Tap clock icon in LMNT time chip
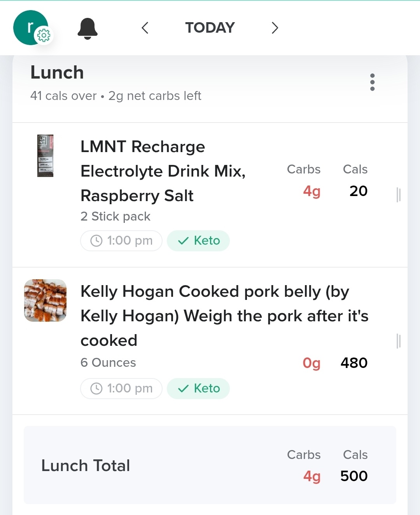This screenshot has height=515, width=420. click(96, 241)
